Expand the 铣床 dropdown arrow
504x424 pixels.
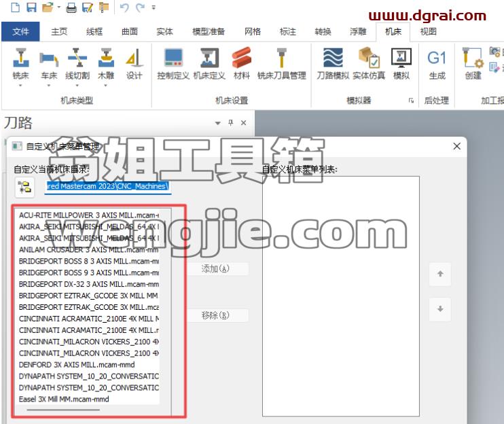pyautogui.click(x=20, y=86)
